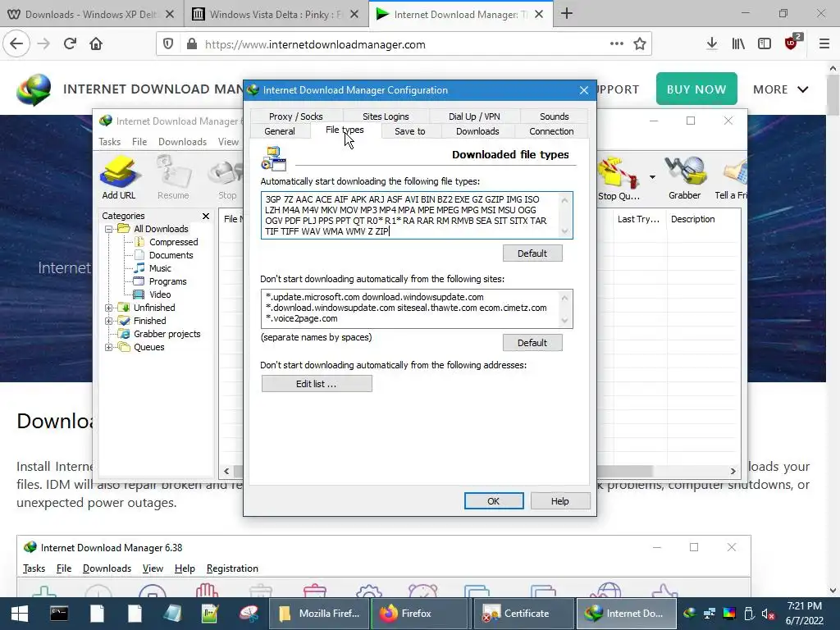The width and height of the screenshot is (840, 630).
Task: Open Firefox downloads panel
Action: pyautogui.click(x=712, y=44)
